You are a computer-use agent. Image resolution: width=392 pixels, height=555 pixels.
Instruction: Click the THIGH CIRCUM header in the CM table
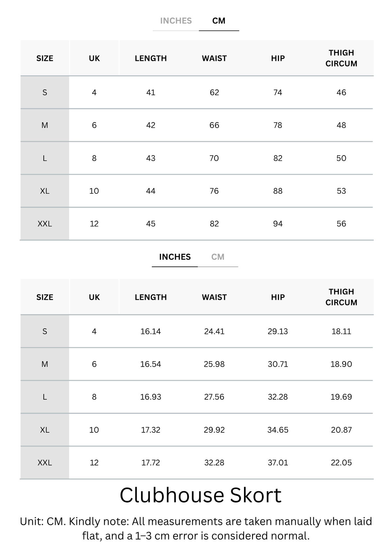click(x=341, y=58)
